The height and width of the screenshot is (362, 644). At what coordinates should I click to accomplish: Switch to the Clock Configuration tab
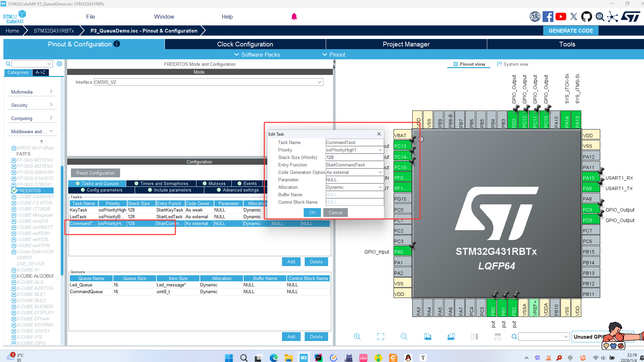pyautogui.click(x=245, y=44)
